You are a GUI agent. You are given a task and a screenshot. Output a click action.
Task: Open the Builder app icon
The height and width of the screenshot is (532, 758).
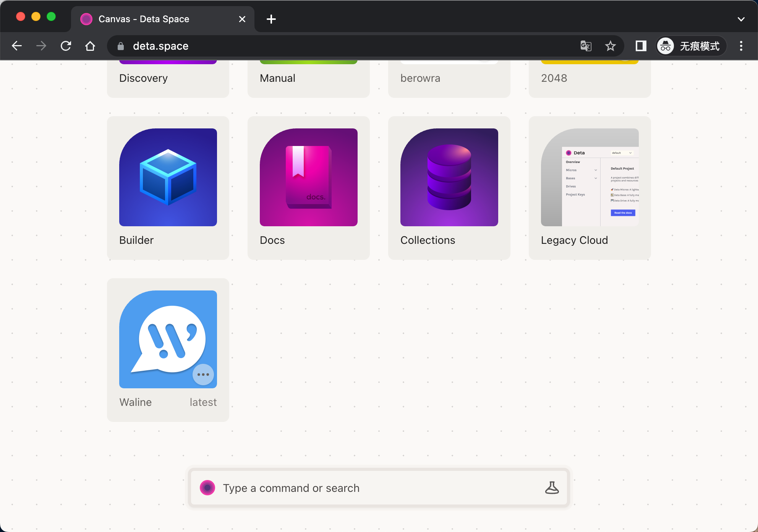coord(168,177)
